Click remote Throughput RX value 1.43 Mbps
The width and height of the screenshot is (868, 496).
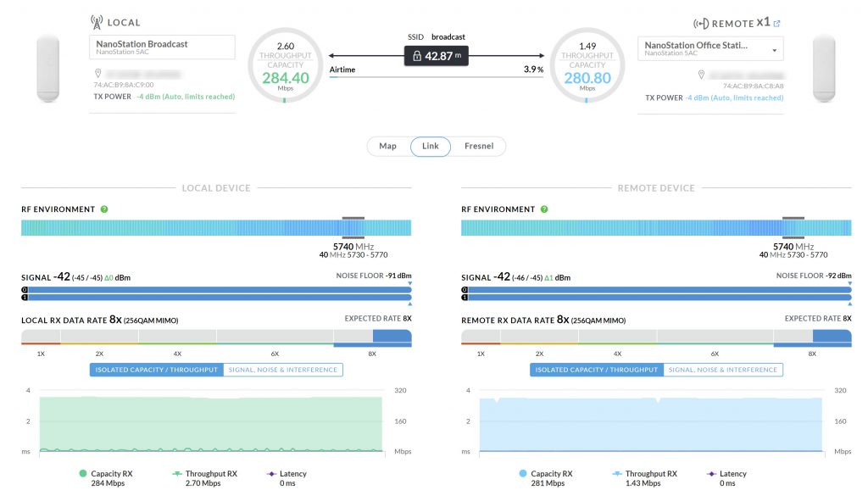(x=643, y=483)
